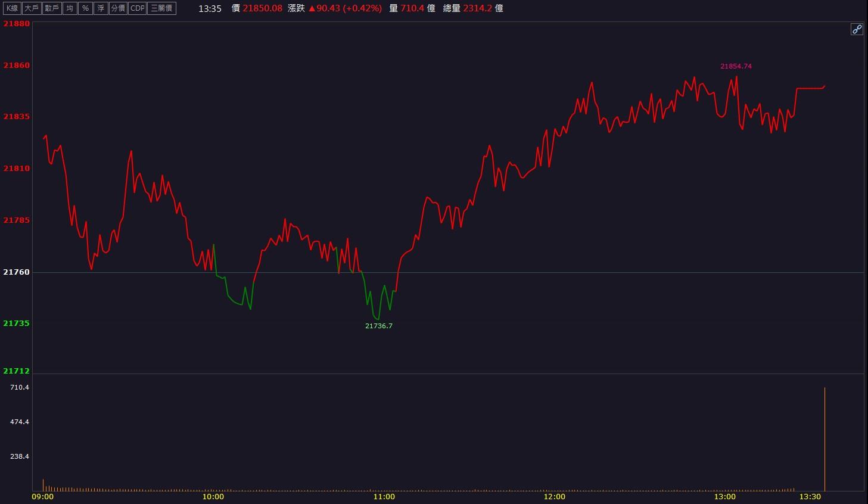Switch to K線 candlestick view
The width and height of the screenshot is (868, 504).
click(x=12, y=8)
